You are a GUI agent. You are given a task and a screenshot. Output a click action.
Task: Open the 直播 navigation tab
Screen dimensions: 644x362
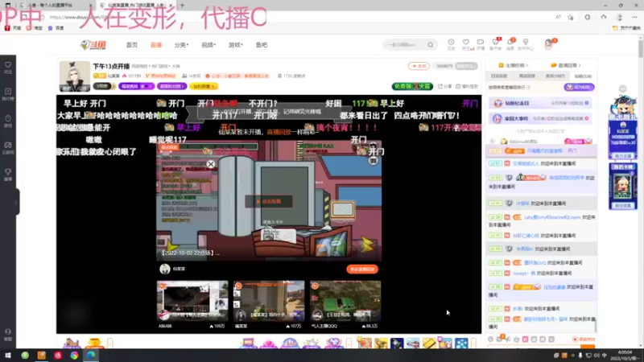coord(155,45)
